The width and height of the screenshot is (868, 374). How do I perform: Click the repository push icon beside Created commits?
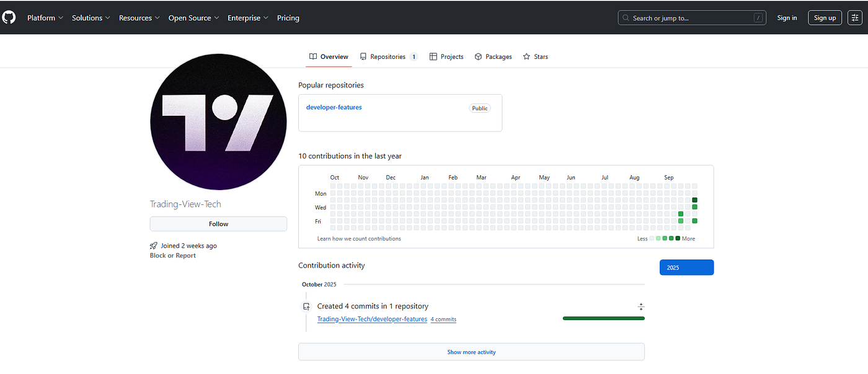[306, 307]
